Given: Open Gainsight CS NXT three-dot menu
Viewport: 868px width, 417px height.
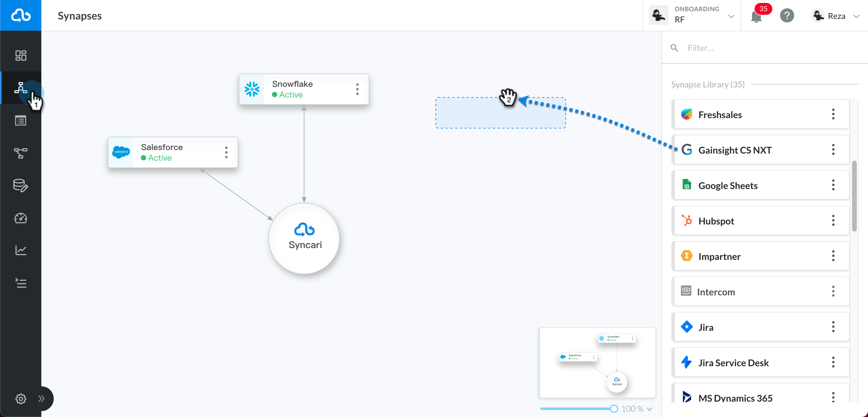Looking at the screenshot, I should (833, 150).
